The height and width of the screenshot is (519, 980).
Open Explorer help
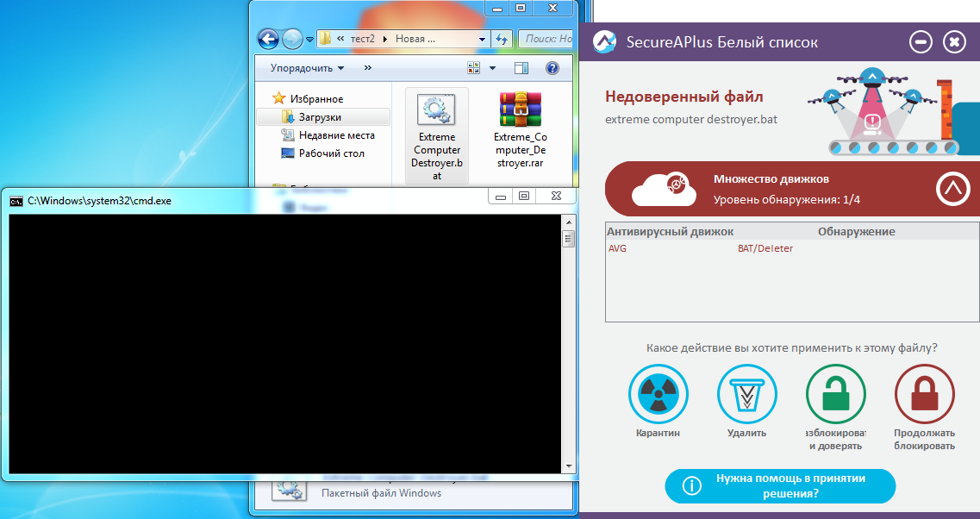[x=552, y=67]
